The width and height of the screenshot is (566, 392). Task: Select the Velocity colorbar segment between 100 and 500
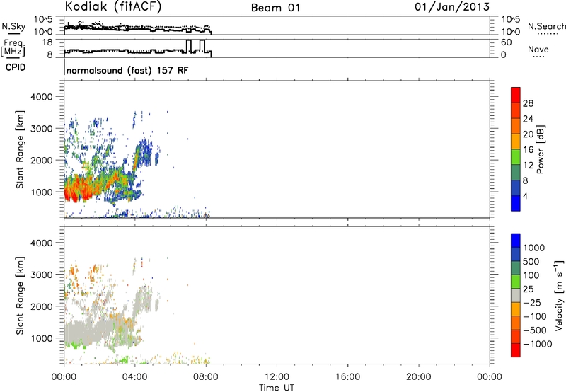[516, 268]
